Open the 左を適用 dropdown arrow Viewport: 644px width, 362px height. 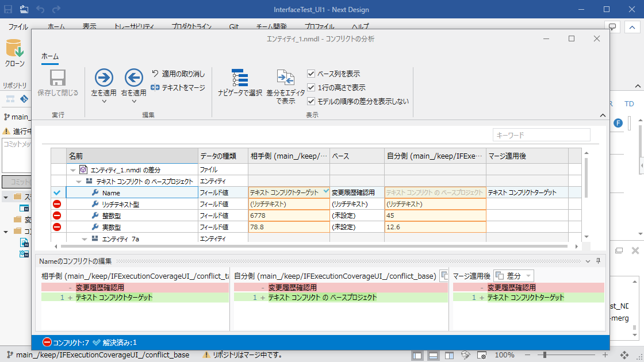[x=103, y=102]
